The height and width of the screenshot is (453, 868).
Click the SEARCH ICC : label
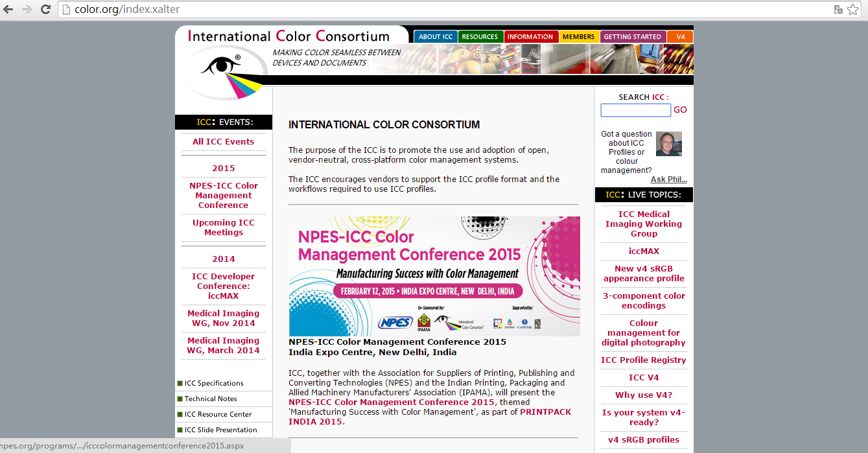point(644,97)
